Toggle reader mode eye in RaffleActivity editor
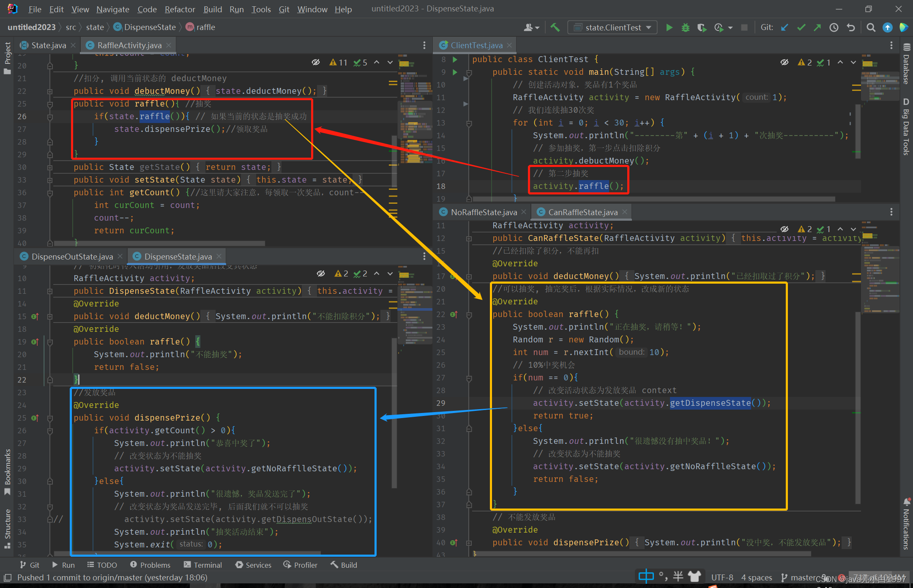The height and width of the screenshot is (588, 913). pyautogui.click(x=316, y=63)
